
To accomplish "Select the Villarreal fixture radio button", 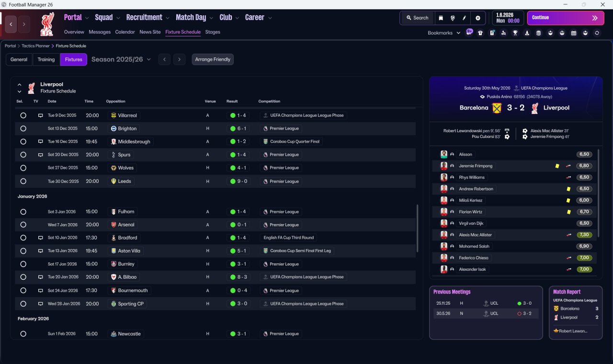I will click(23, 115).
